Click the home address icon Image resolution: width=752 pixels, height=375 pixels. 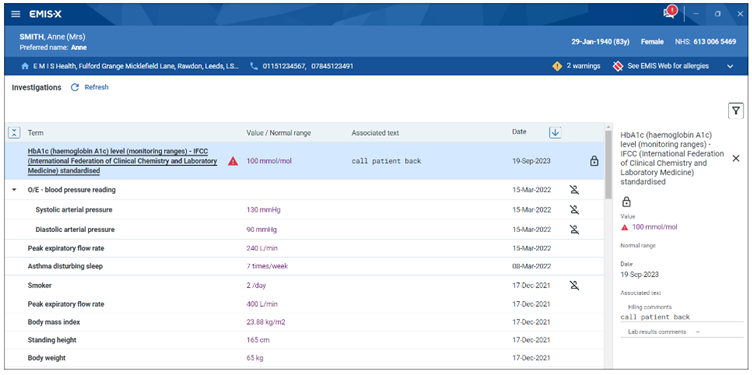click(25, 66)
